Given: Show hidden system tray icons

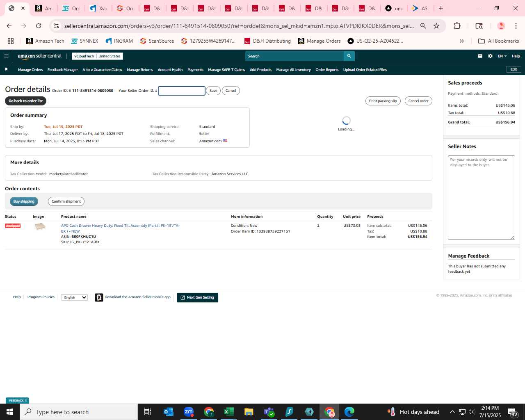Looking at the screenshot, I should point(452,412).
